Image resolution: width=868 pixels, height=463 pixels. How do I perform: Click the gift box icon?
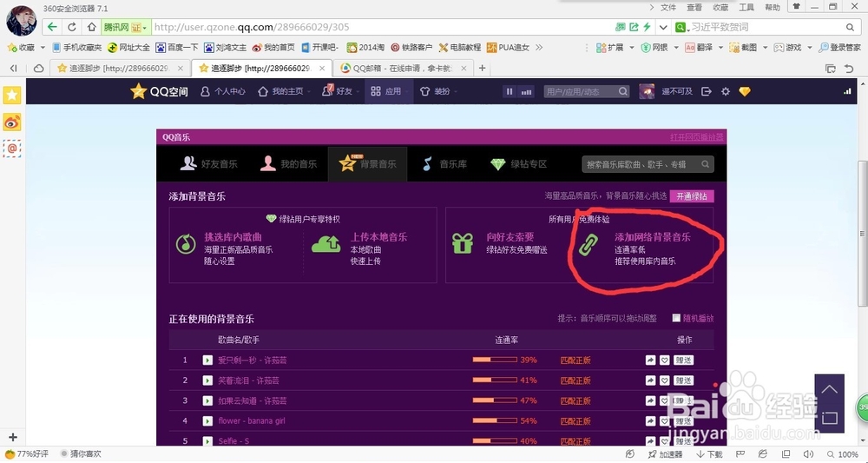[463, 244]
